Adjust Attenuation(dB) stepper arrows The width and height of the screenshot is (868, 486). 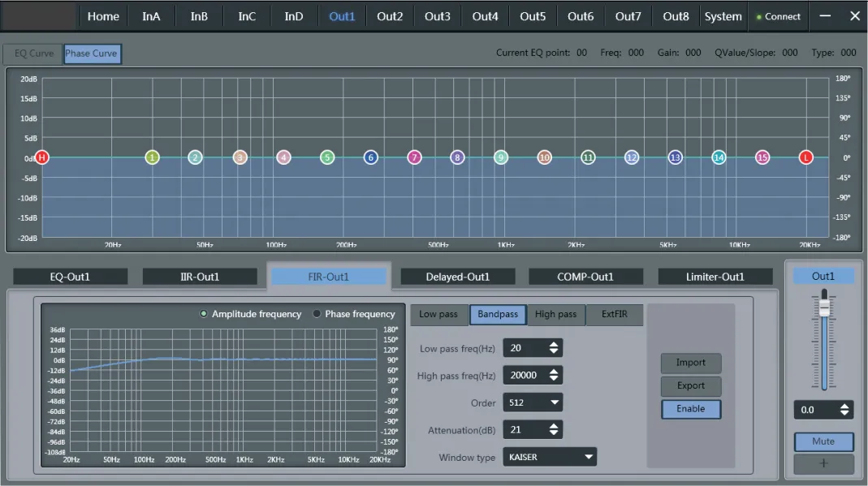pyautogui.click(x=555, y=430)
